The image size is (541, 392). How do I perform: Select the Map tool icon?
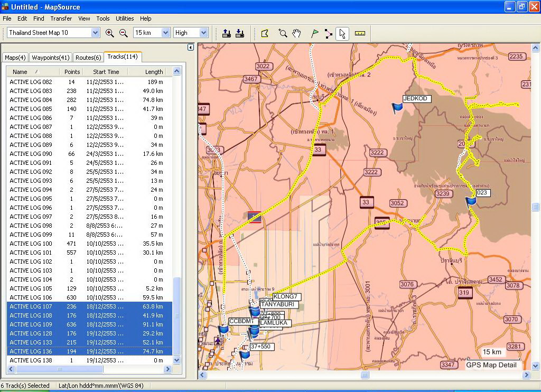[265, 33]
